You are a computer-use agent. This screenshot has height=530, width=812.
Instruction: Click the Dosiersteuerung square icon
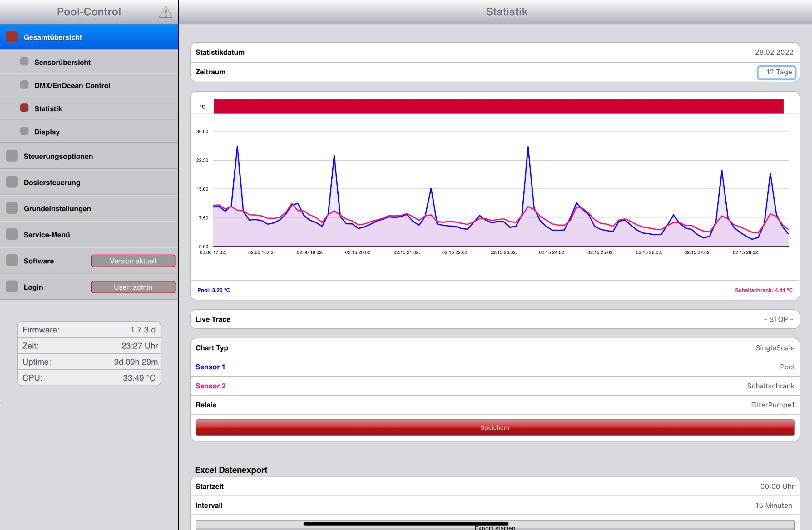(x=12, y=182)
